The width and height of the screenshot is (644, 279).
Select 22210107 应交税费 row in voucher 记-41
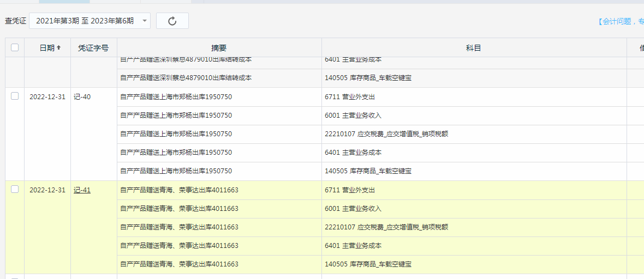point(386,227)
